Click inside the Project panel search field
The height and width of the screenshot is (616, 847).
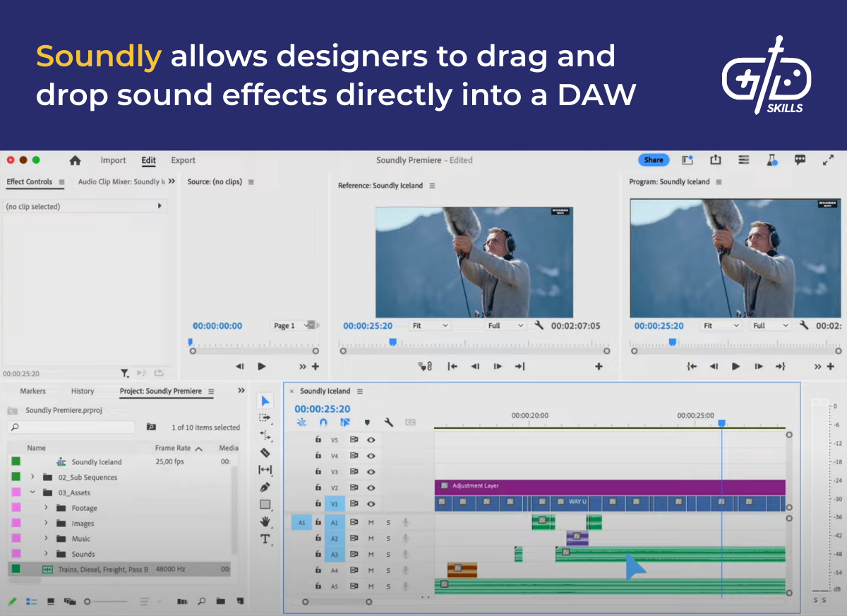coord(71,427)
